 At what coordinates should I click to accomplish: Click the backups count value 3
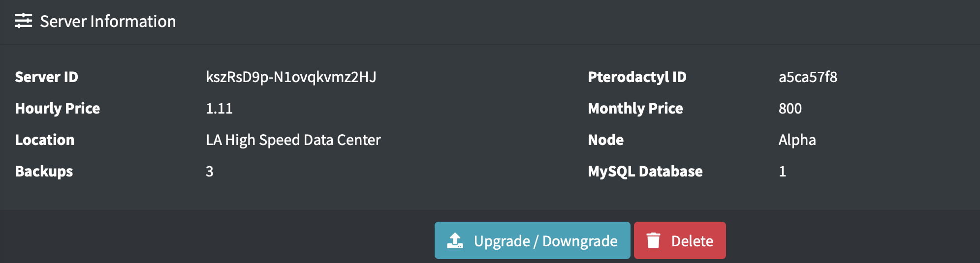210,172
